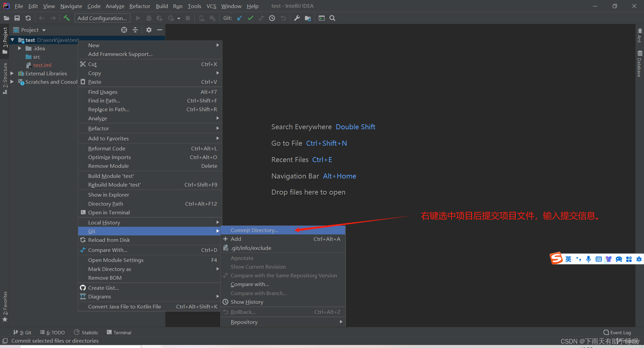Expand Scratches and Consoles node

pyautogui.click(x=12, y=82)
